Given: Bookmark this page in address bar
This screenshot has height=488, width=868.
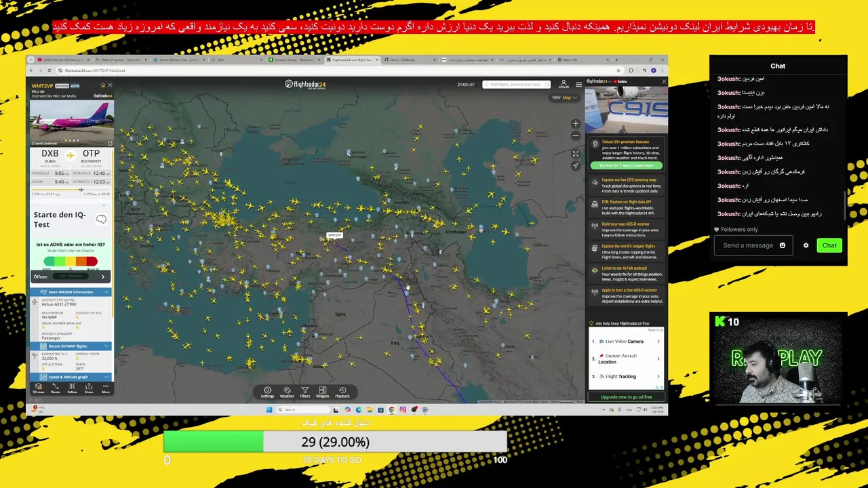Looking at the screenshot, I should tap(618, 70).
